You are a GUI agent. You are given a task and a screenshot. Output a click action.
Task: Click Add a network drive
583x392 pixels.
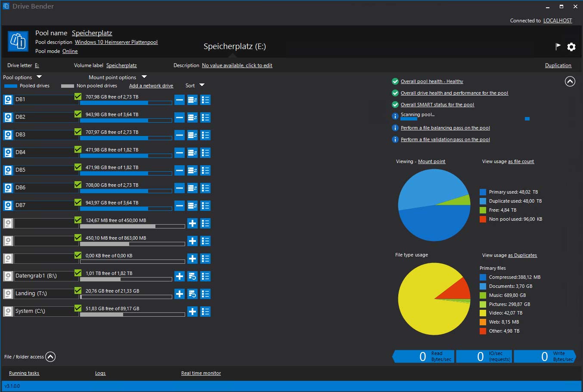tap(151, 86)
